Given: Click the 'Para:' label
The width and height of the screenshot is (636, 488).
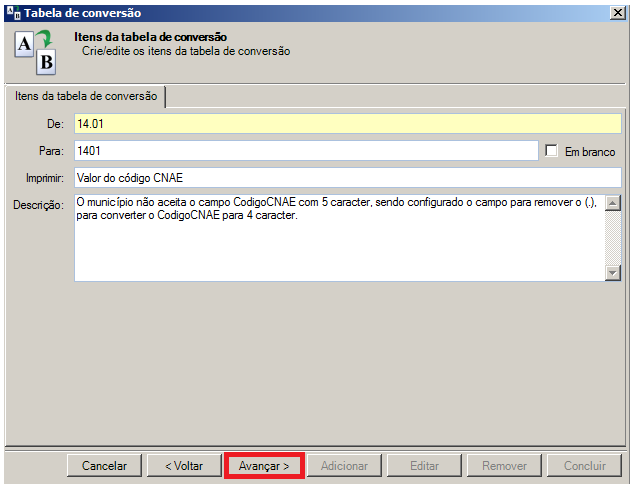Looking at the screenshot, I should [x=51, y=151].
